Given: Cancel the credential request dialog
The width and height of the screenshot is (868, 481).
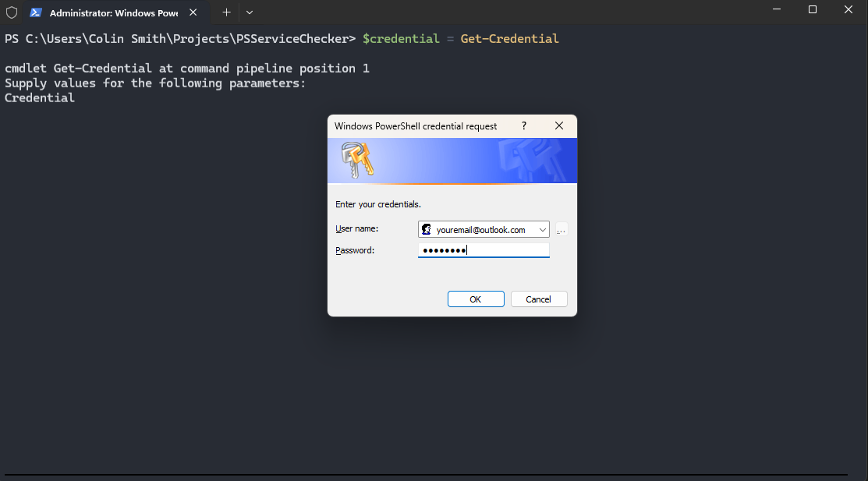Looking at the screenshot, I should pos(539,299).
